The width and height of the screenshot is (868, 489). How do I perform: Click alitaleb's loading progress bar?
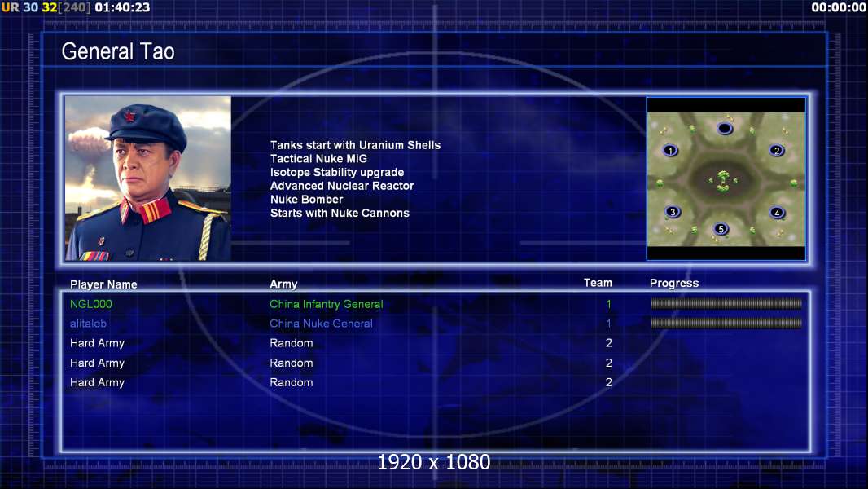coord(726,323)
